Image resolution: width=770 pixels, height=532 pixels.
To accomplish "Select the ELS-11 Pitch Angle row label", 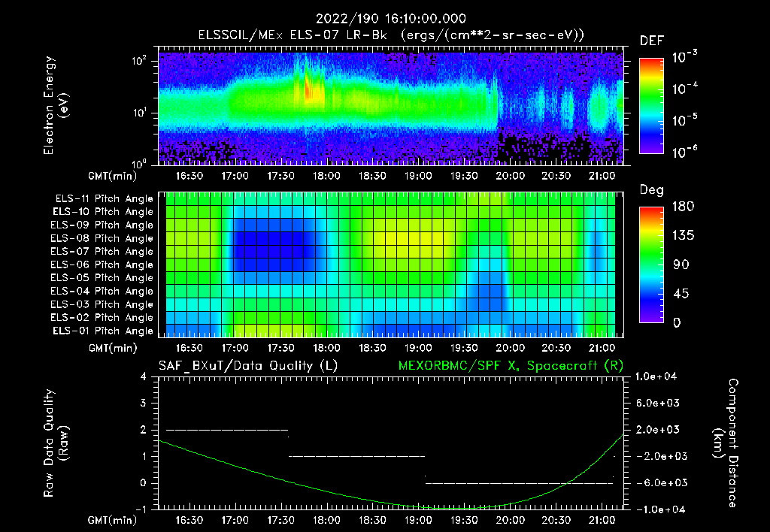I will pyautogui.click(x=104, y=199).
